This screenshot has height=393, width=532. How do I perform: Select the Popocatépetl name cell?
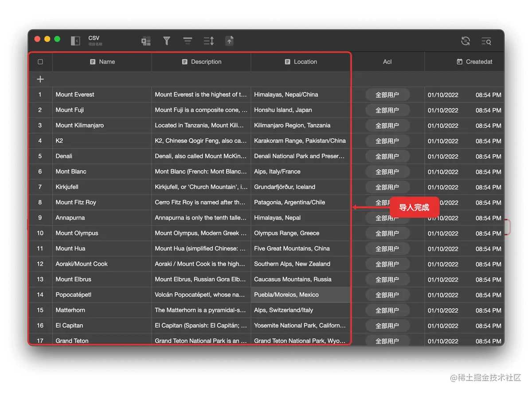(x=102, y=295)
